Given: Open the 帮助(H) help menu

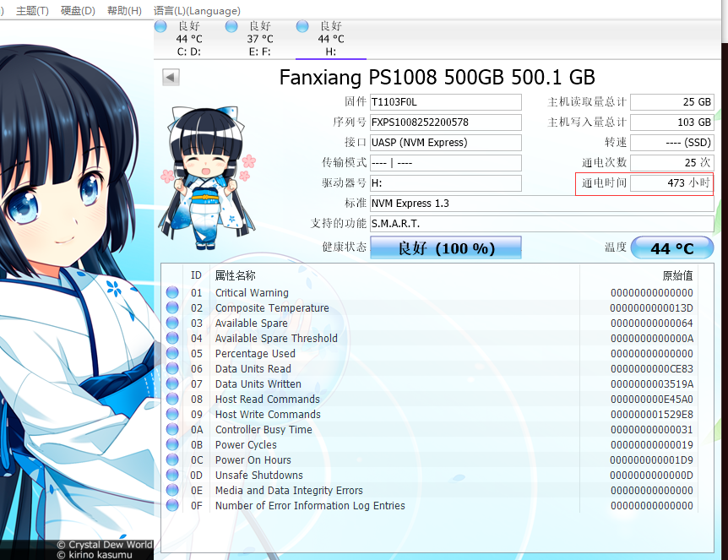Looking at the screenshot, I should click(x=124, y=11).
